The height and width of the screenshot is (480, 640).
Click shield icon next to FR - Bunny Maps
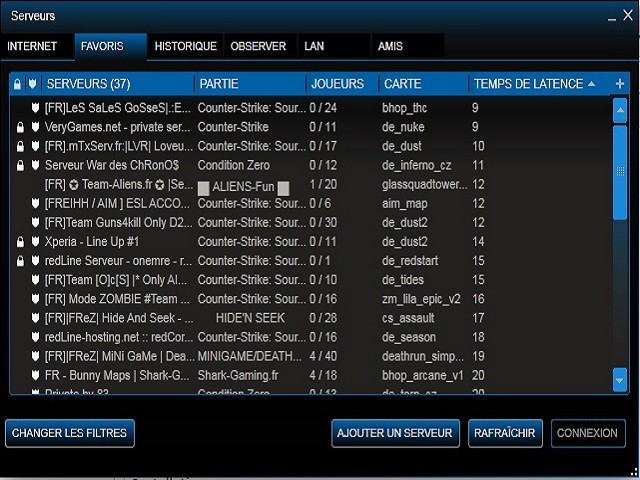[36, 375]
